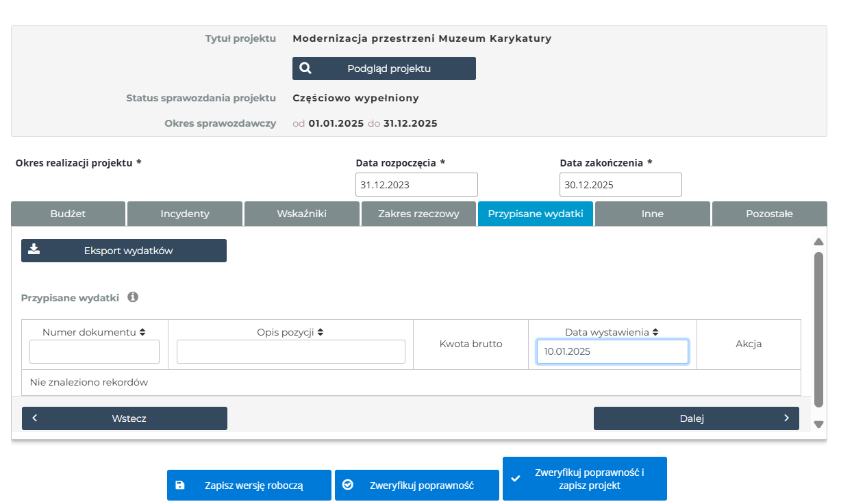Switch to the Incydenty tab

(185, 214)
